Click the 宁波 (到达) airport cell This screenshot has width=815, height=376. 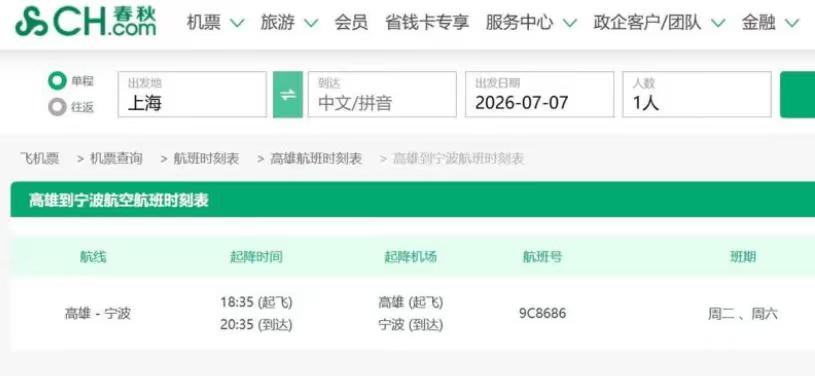[x=411, y=325]
